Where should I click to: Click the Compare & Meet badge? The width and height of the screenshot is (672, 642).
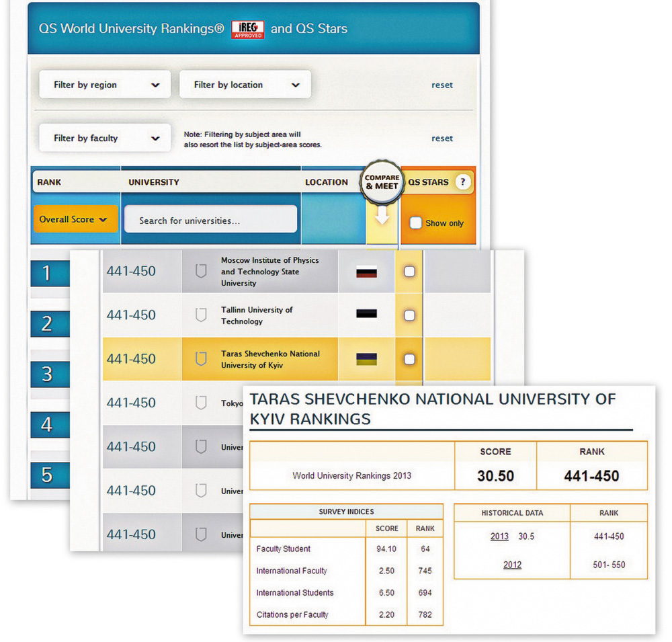tap(382, 182)
